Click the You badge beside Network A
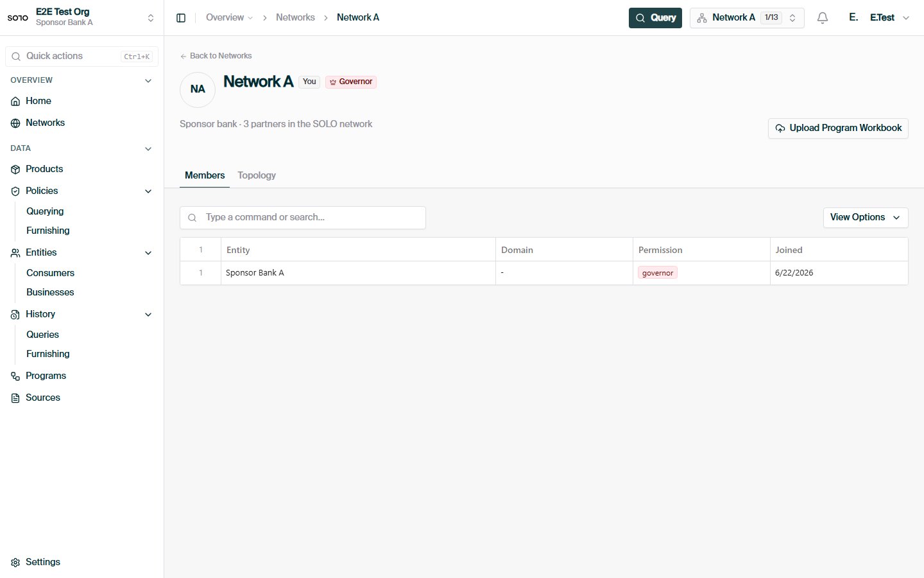 coord(309,82)
